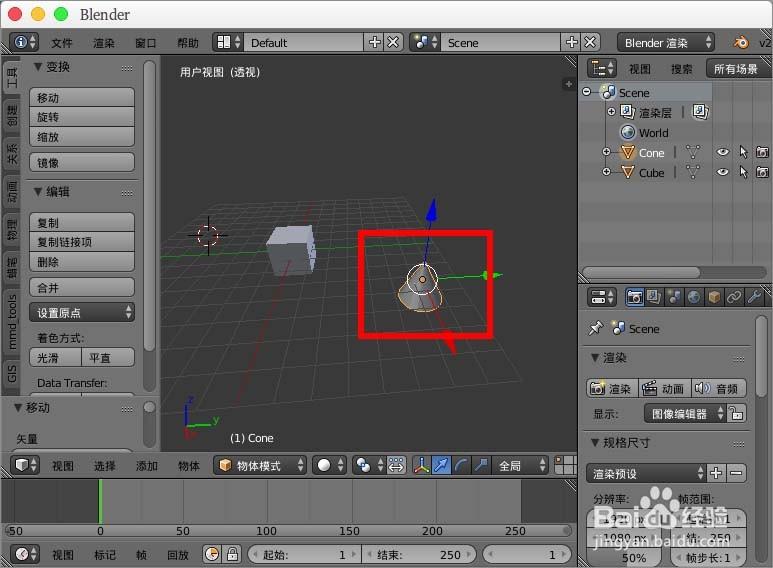773x568 pixels.
Task: Toggle Cube selectability arrow icon
Action: pos(743,172)
